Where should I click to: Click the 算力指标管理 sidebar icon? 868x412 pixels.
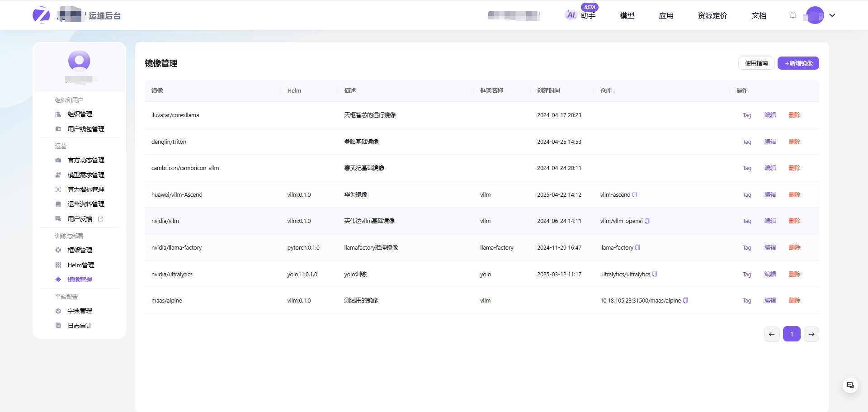pos(58,189)
